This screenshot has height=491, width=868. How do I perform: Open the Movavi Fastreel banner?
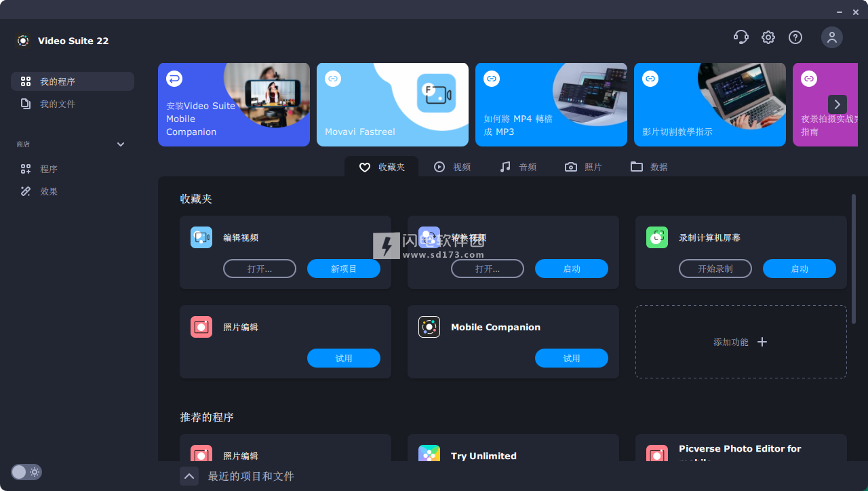pyautogui.click(x=393, y=104)
